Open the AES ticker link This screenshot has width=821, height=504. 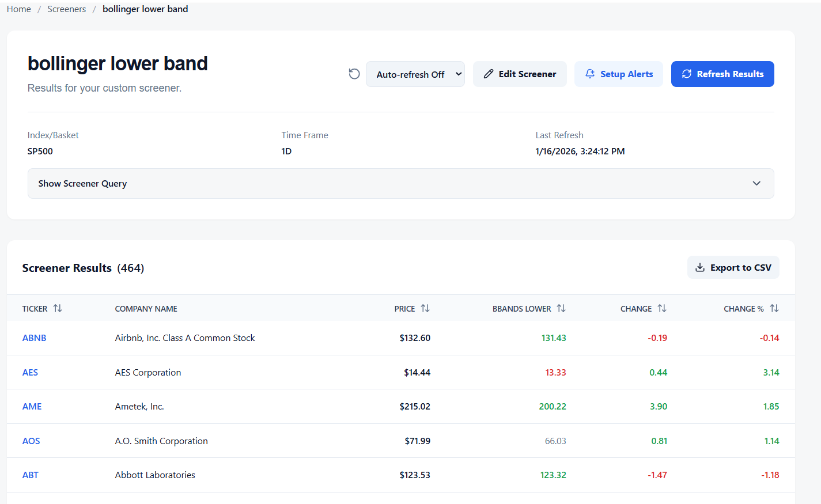[30, 373]
